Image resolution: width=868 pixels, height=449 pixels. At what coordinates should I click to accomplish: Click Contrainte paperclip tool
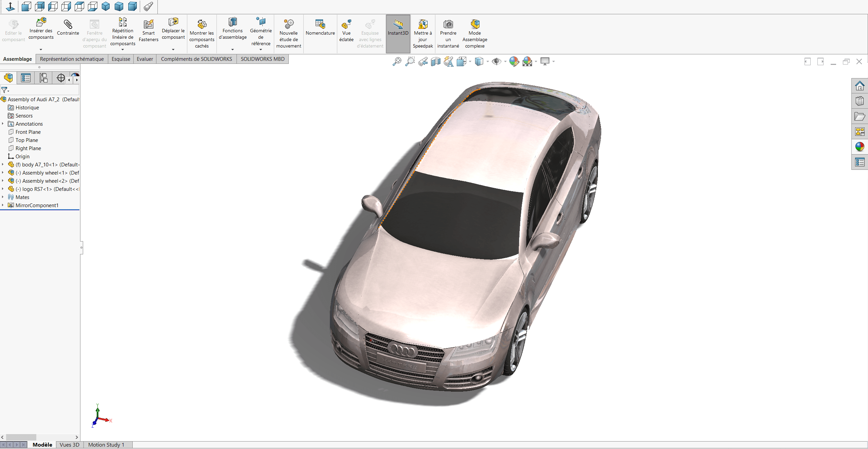(68, 27)
